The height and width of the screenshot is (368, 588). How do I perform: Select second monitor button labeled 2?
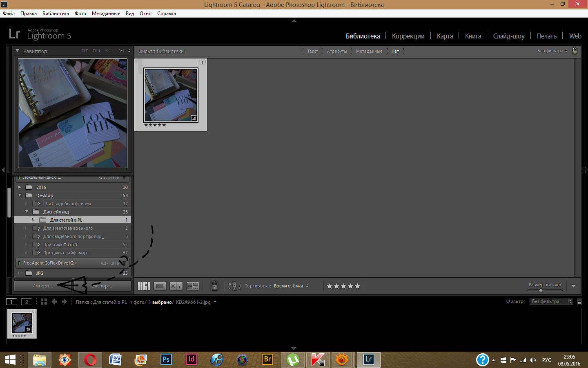pyautogui.click(x=27, y=302)
